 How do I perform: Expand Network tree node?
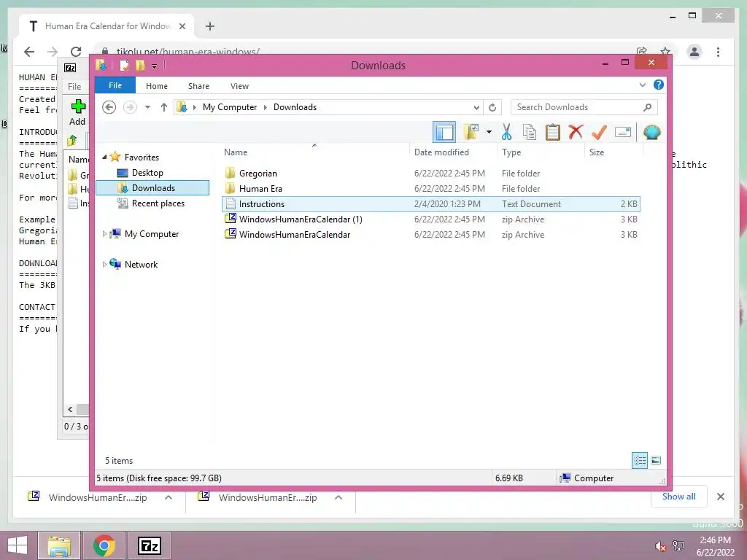pyautogui.click(x=104, y=264)
